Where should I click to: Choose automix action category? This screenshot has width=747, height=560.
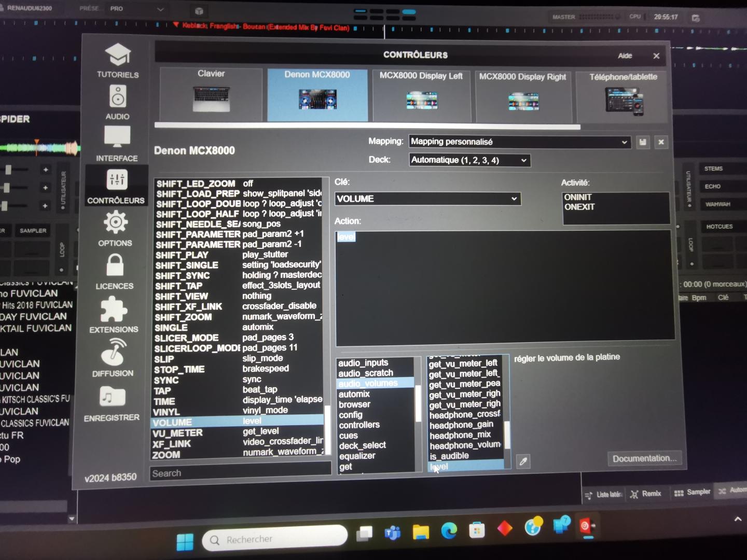pyautogui.click(x=376, y=394)
